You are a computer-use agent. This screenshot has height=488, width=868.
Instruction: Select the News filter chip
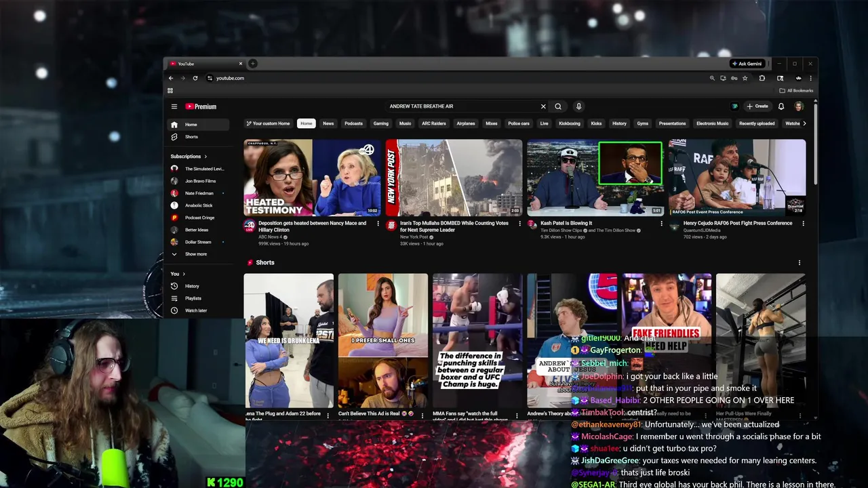[328, 123]
